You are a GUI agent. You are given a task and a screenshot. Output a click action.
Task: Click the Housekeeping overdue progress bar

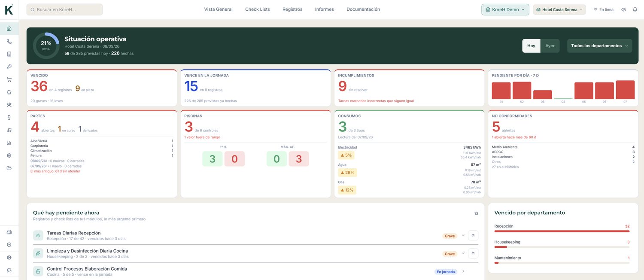(562, 247)
